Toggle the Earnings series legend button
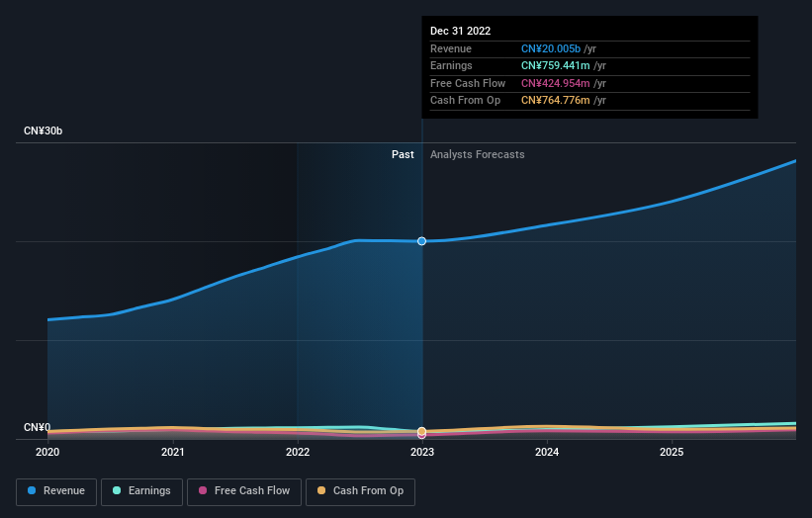The height and width of the screenshot is (518, 812). click(x=141, y=491)
